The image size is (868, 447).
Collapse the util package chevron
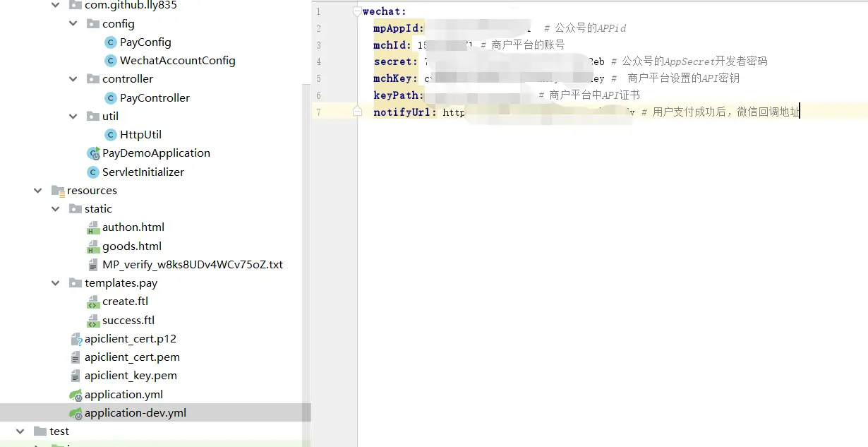click(x=73, y=116)
